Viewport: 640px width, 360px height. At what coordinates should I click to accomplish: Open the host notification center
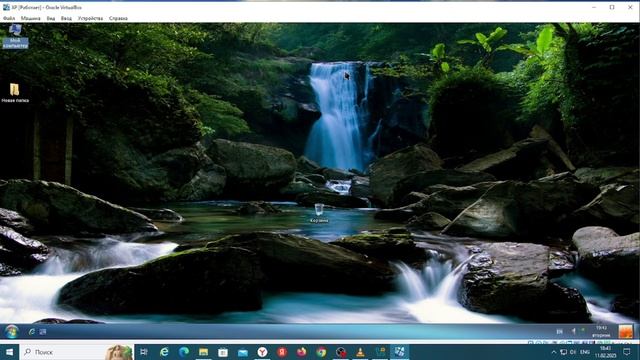coord(627,352)
